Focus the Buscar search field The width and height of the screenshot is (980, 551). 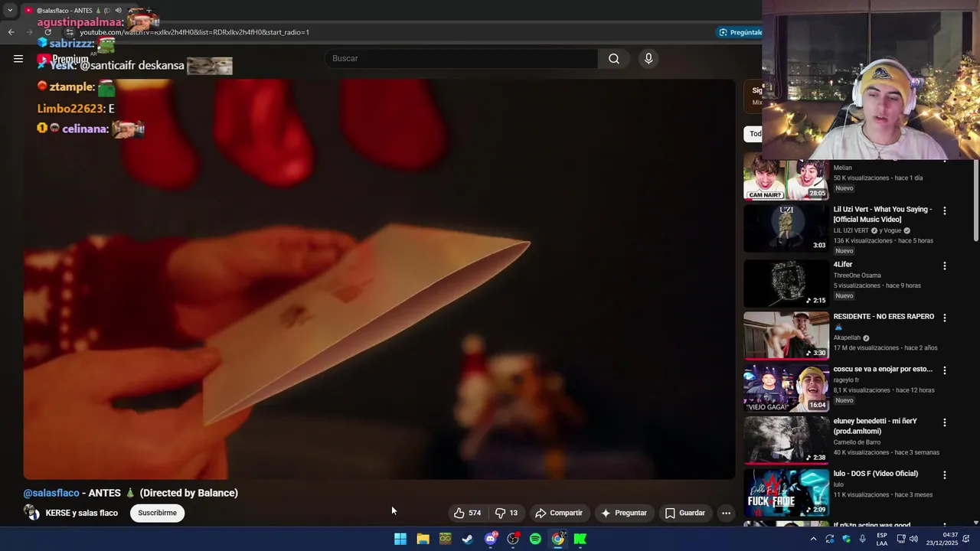tap(462, 59)
